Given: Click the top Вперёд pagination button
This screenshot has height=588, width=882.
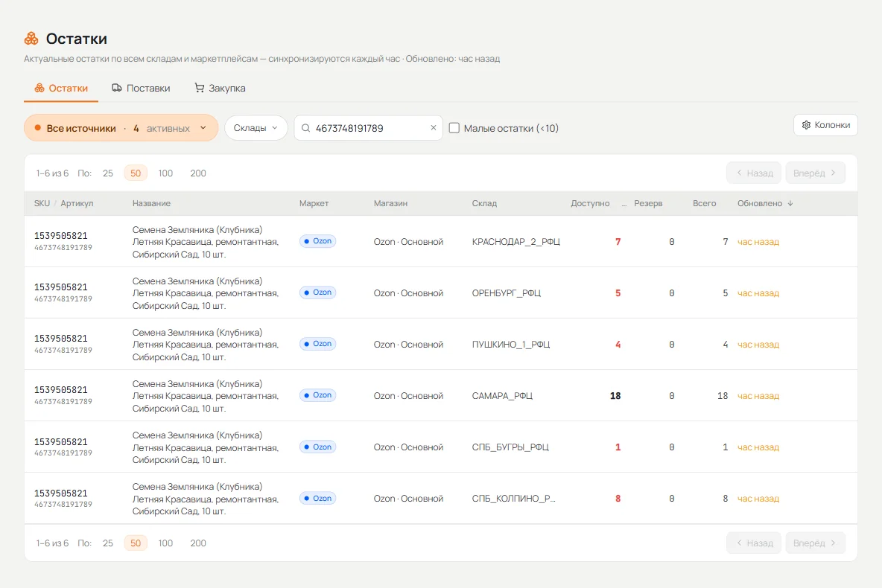Looking at the screenshot, I should point(815,173).
